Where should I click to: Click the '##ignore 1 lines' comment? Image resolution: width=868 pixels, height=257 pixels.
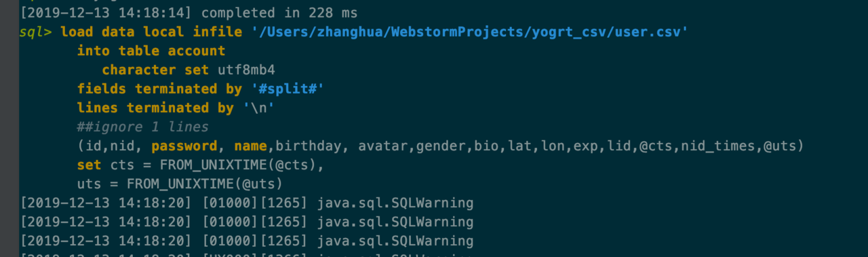tap(143, 127)
